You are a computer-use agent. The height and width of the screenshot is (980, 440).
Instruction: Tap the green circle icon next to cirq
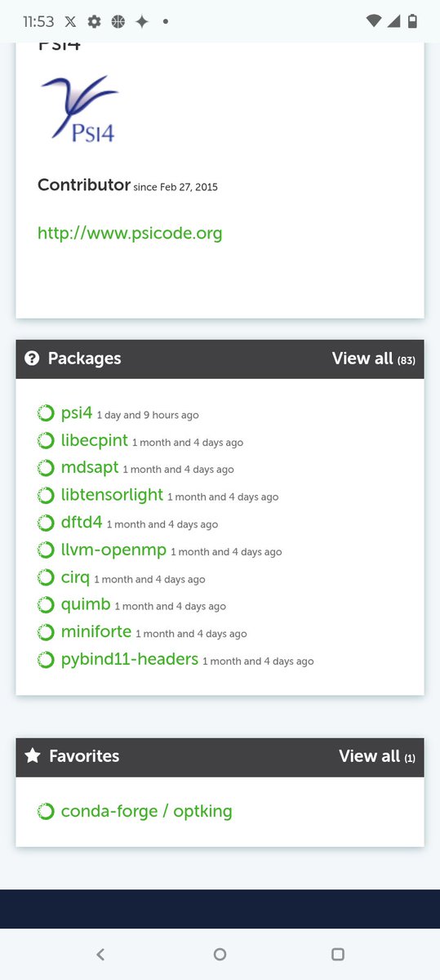pyautogui.click(x=46, y=578)
